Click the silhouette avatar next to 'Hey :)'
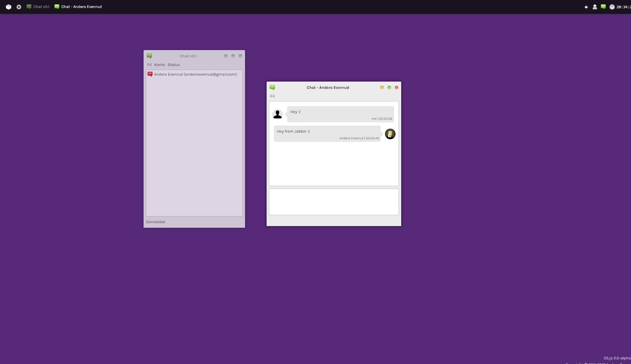631x364 pixels. point(278,114)
